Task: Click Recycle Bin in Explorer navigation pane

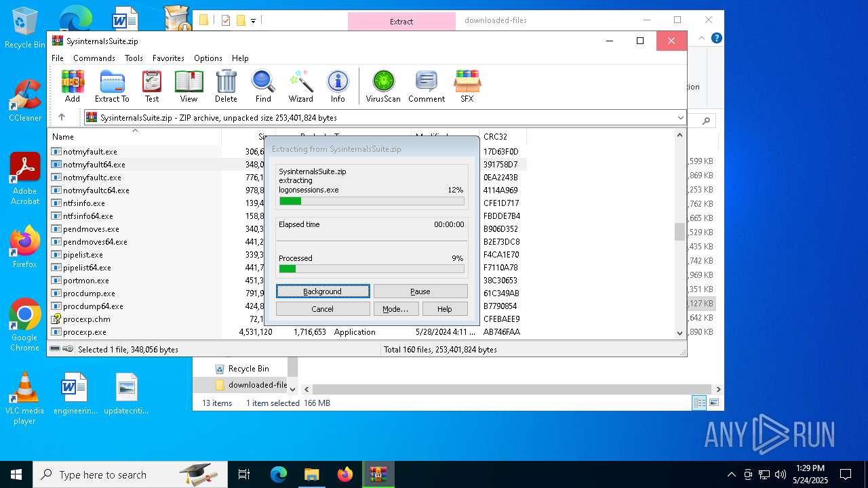Action: (x=248, y=369)
